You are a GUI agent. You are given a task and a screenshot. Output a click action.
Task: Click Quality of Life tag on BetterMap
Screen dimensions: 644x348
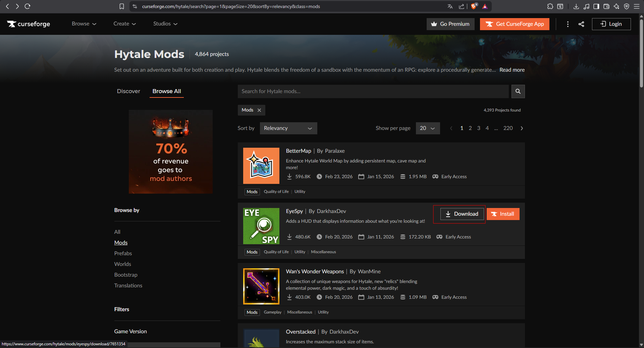click(276, 192)
